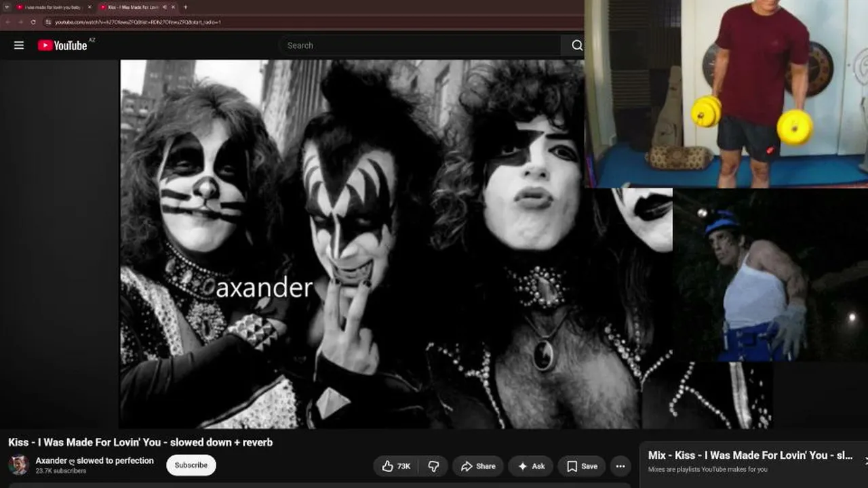
Task: Mute the audio icon on the Kiss tab
Action: click(164, 7)
